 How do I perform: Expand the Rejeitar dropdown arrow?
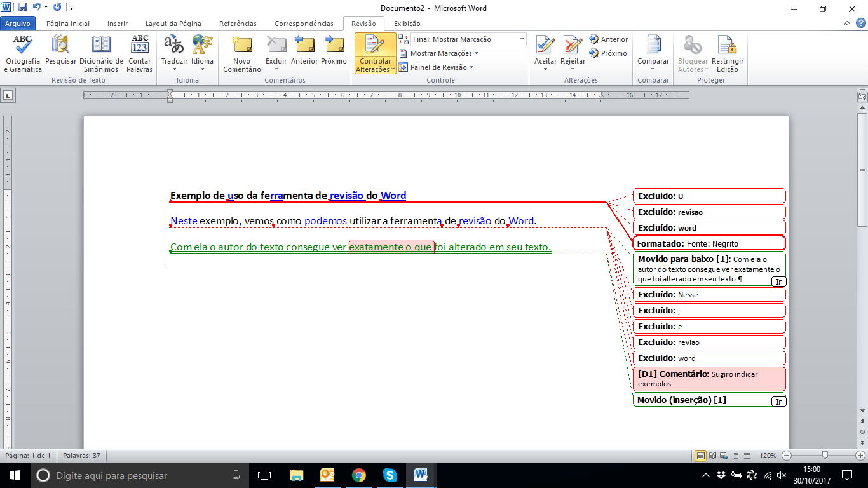click(573, 69)
